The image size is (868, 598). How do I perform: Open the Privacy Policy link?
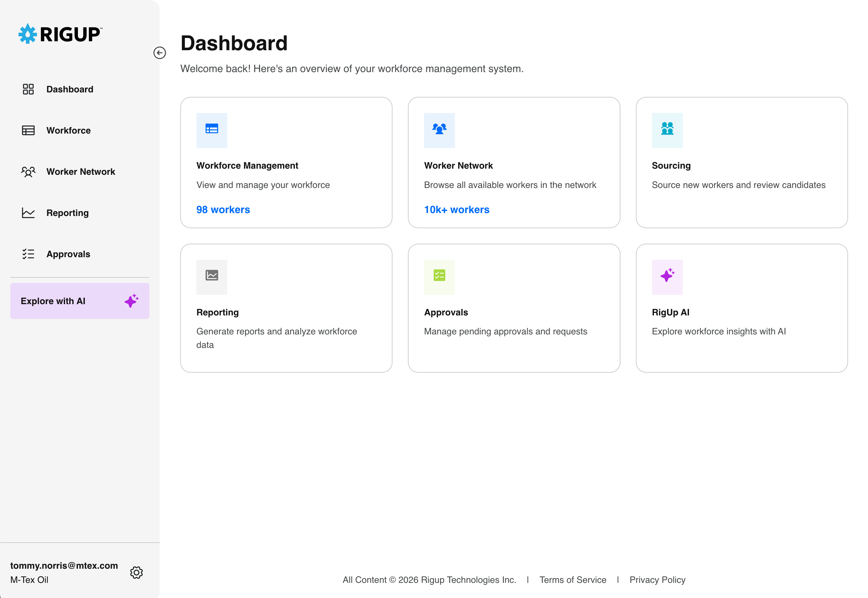pyautogui.click(x=657, y=580)
